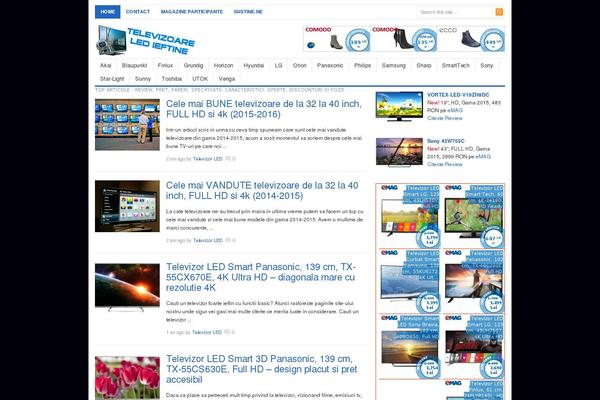Open the Sustine-ne menu item
The width and height of the screenshot is (600, 400).
[x=248, y=12]
